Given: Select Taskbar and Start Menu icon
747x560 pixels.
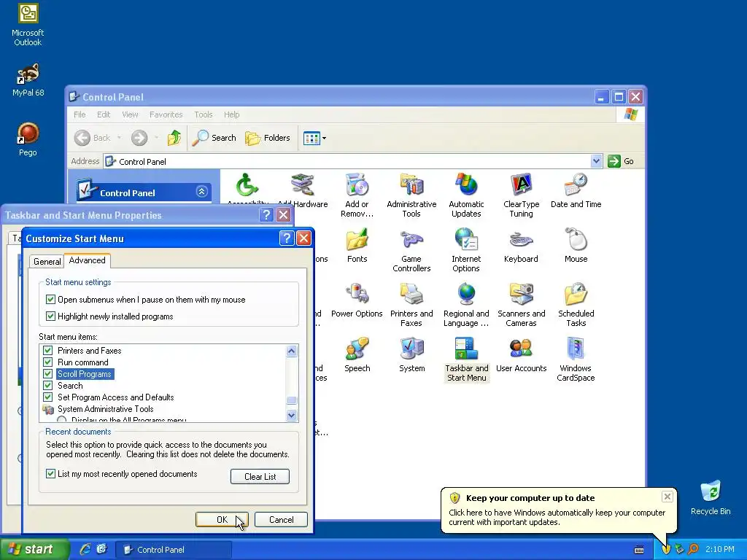Looking at the screenshot, I should pyautogui.click(x=466, y=359).
